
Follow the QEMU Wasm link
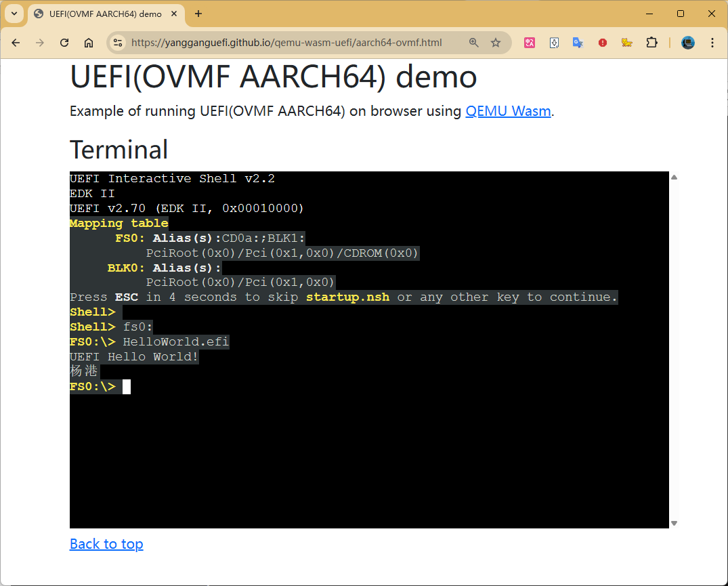point(508,112)
